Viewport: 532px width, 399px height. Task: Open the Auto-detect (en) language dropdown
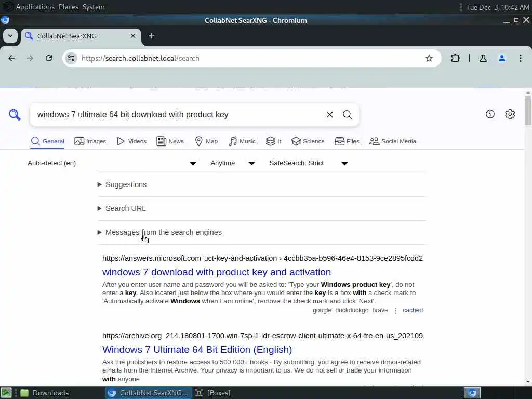[x=112, y=163]
